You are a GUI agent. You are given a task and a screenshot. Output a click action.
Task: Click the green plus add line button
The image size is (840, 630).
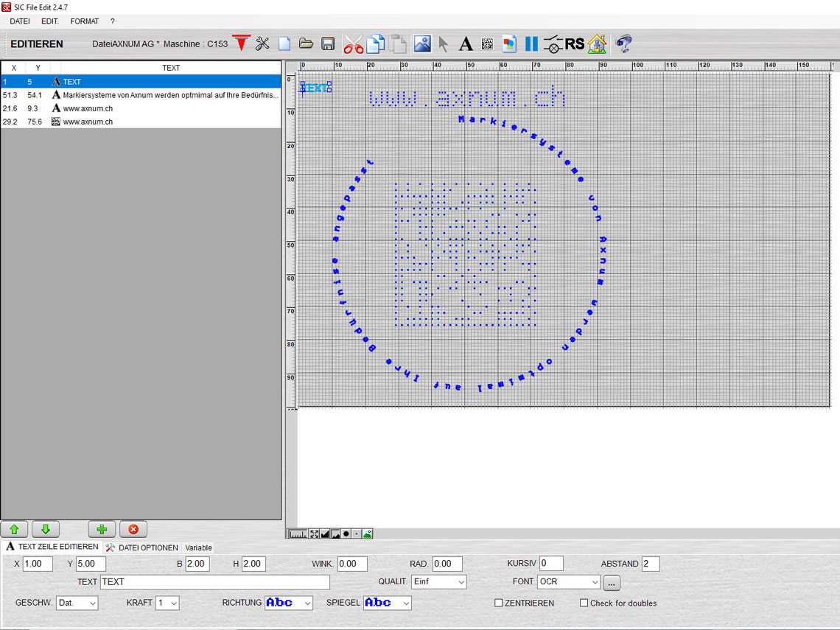tap(102, 529)
